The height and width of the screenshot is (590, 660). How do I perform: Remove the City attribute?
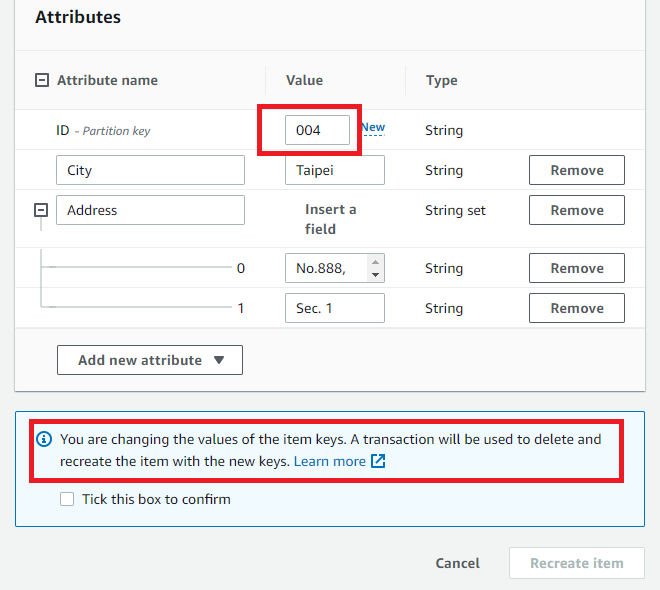click(577, 170)
